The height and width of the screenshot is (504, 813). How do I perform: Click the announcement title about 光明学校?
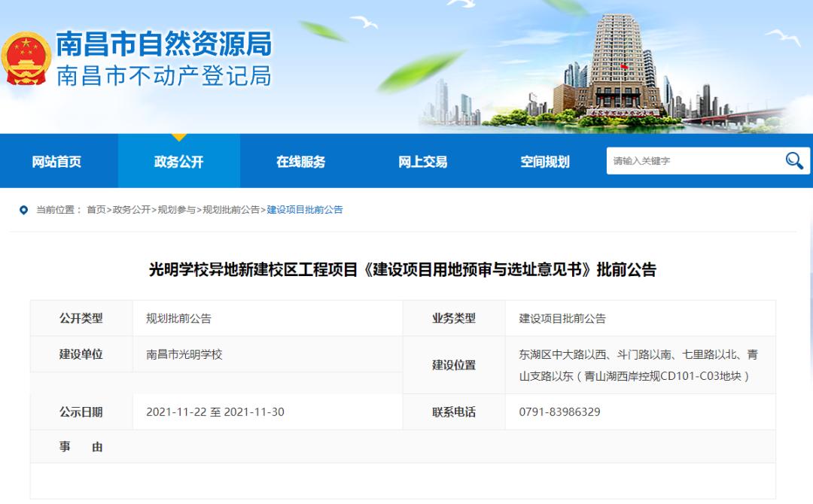pyautogui.click(x=403, y=270)
